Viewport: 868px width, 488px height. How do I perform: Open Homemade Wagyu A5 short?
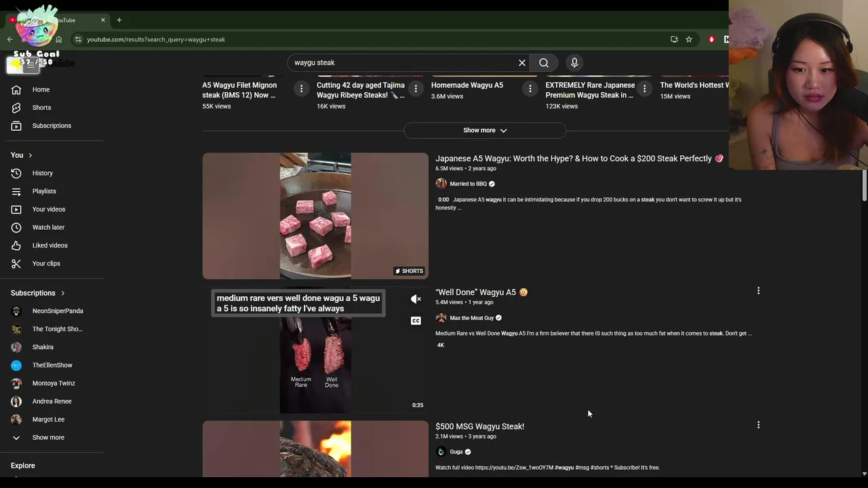pos(467,85)
